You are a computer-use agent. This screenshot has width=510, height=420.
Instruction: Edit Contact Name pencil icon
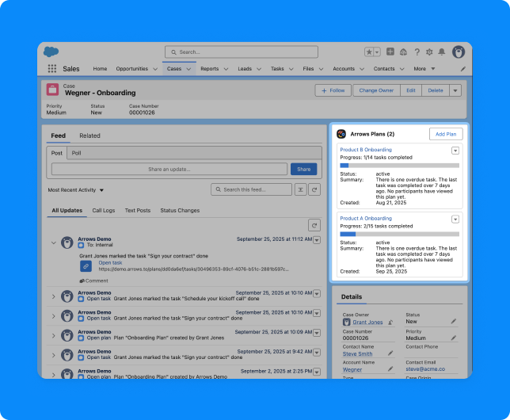pyautogui.click(x=390, y=353)
